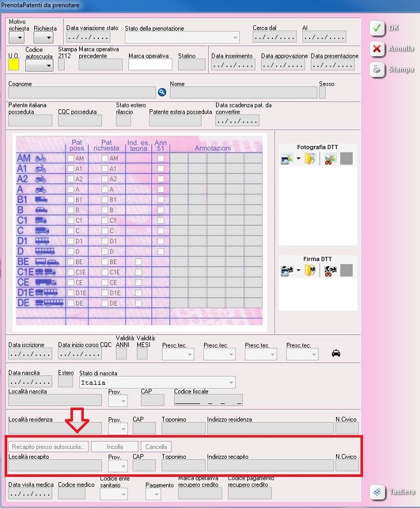Click the black car icon
420x508 pixels.
coord(336,353)
